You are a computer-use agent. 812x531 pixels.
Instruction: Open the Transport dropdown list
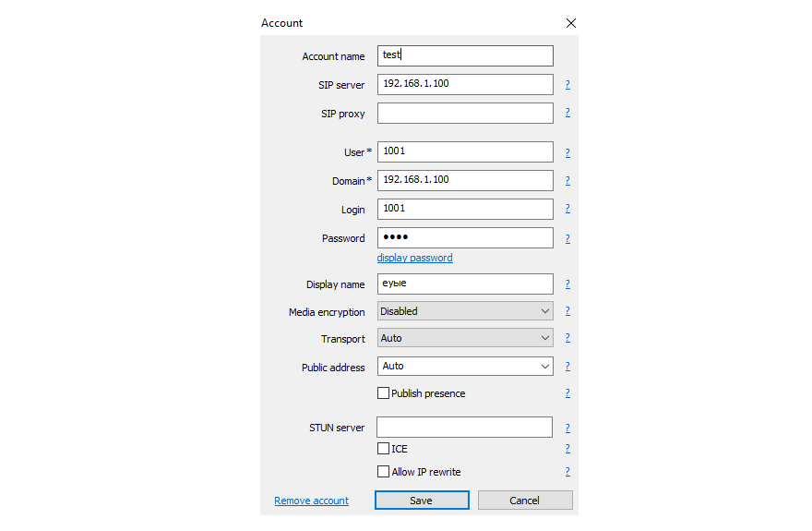tap(465, 338)
